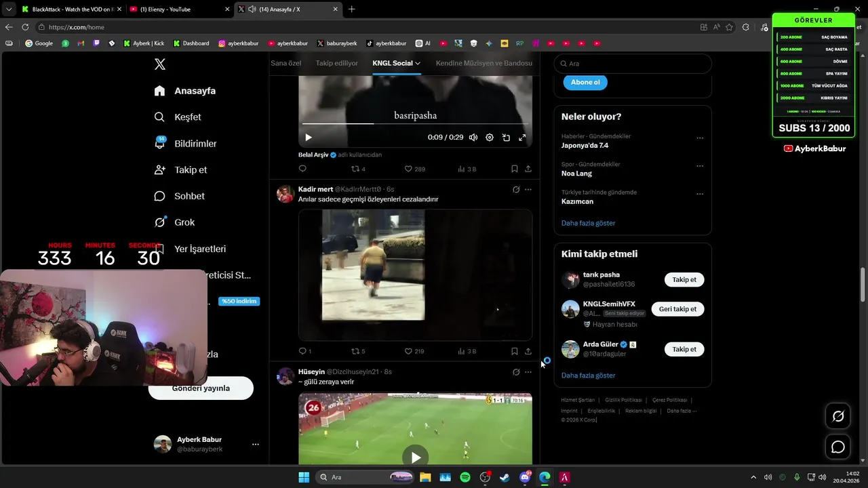Screen dimensions: 868x488
Task: Click the Ara search field on X
Action: 633,64
